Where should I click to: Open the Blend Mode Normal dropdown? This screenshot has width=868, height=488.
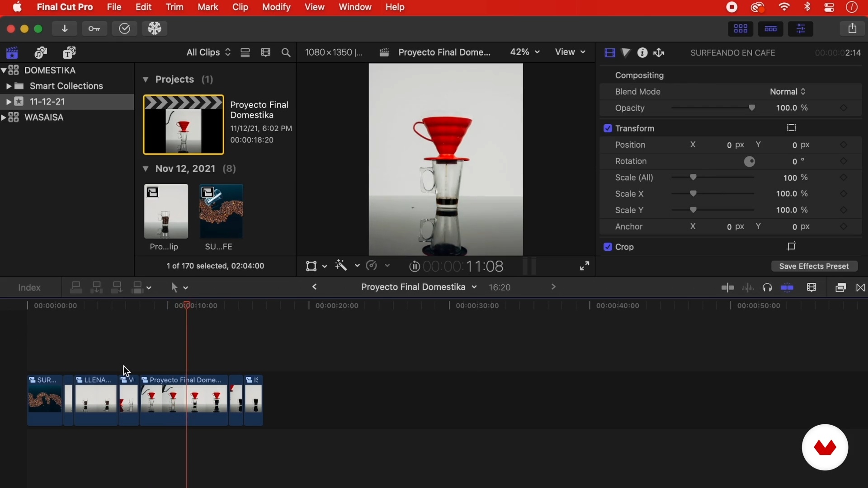[x=788, y=92]
